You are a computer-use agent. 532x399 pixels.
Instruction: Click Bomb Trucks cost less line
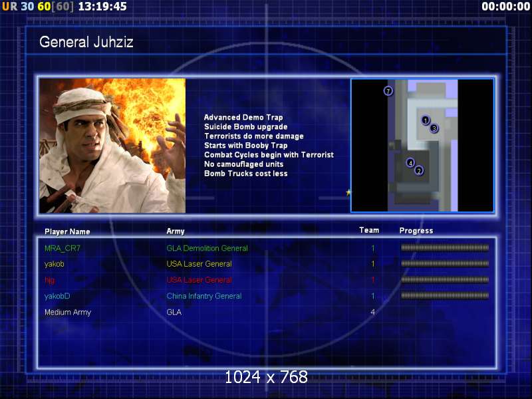(245, 174)
